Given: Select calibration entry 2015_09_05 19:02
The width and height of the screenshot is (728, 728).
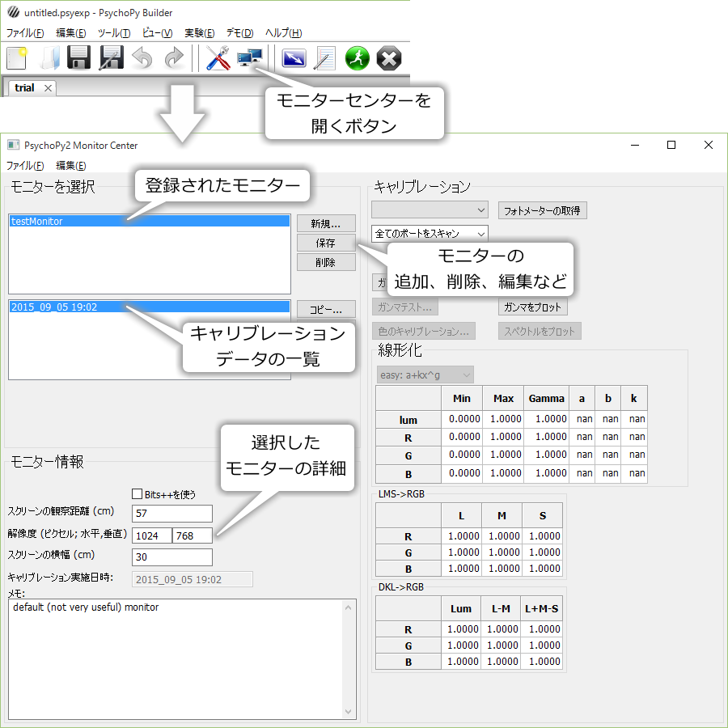Looking at the screenshot, I should click(150, 307).
